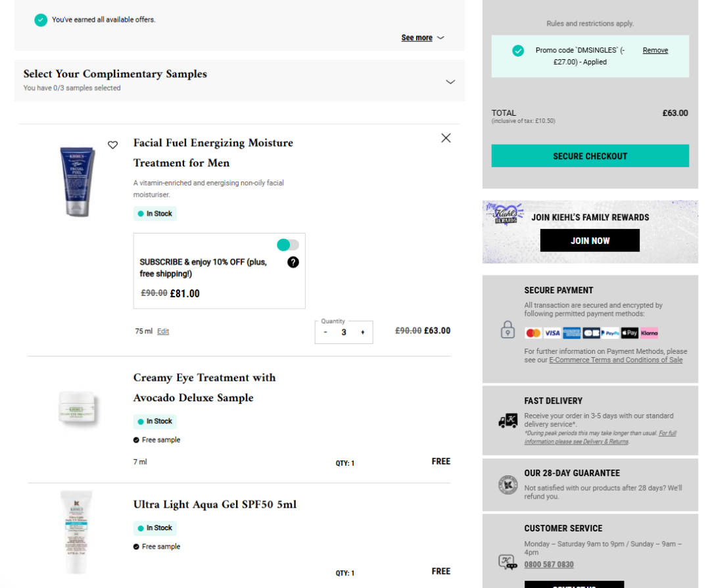Expand Select Your Complimentary Samples section
710x588 pixels.
tap(450, 82)
